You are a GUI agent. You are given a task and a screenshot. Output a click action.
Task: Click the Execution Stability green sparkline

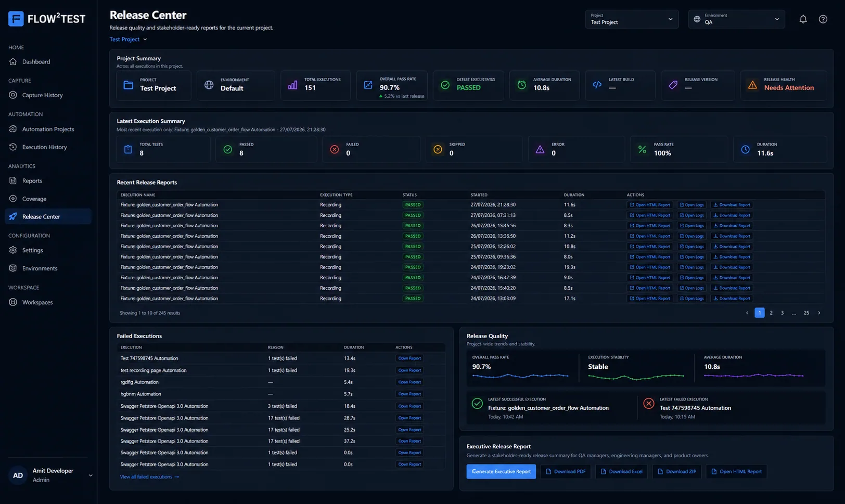636,377
